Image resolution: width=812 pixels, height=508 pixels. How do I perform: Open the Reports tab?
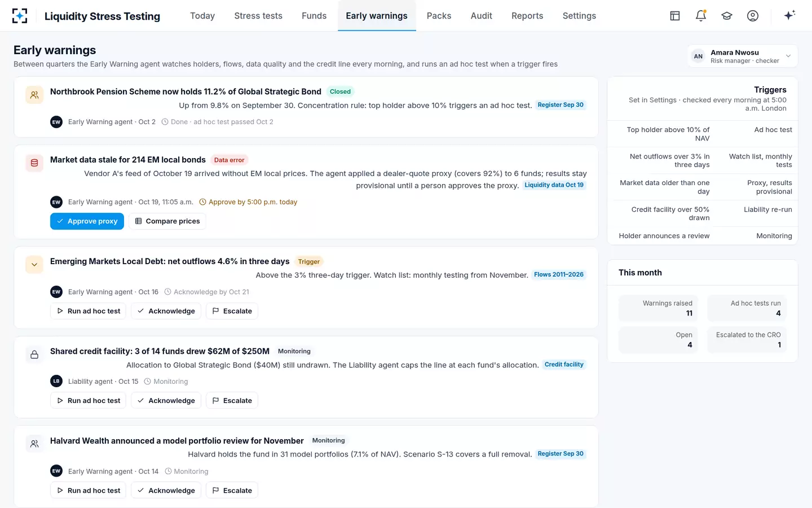(x=527, y=16)
